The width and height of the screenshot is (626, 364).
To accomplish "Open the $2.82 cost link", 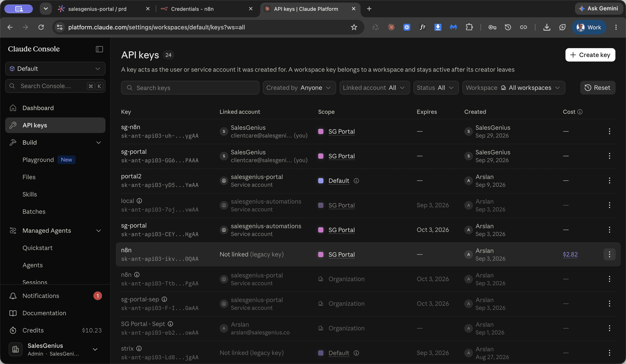I will pyautogui.click(x=570, y=254).
